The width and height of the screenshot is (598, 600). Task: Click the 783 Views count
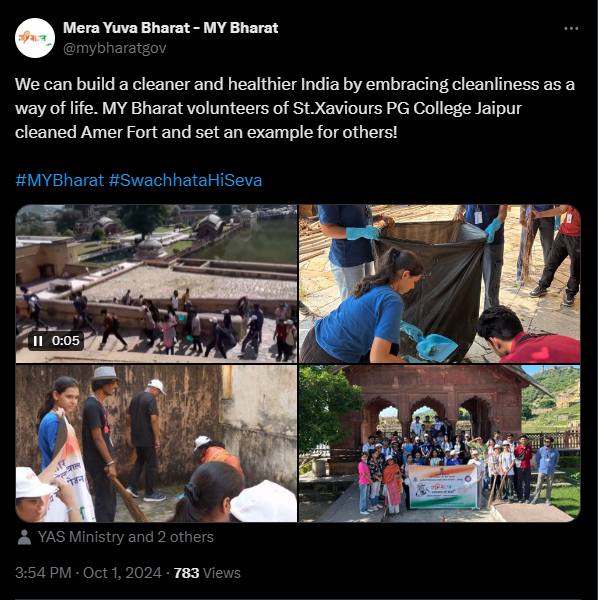pyautogui.click(x=207, y=573)
